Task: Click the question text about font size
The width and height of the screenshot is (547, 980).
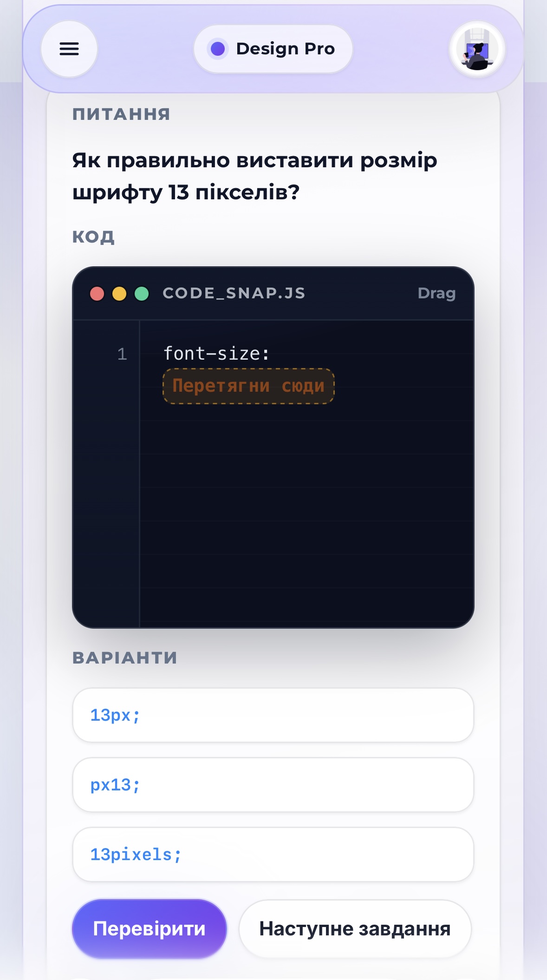Action: click(x=254, y=176)
